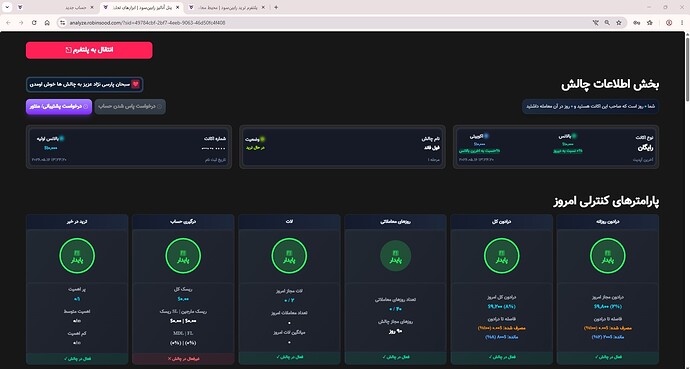Click the info dot beside اکوییتی label
Image resolution: width=690 pixels, height=369 pixels.
click(x=486, y=136)
